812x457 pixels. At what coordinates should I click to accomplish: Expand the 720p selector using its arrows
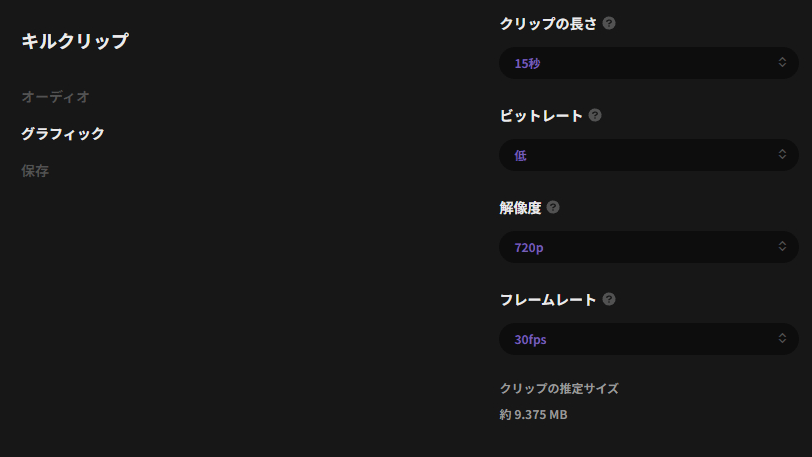pyautogui.click(x=782, y=247)
